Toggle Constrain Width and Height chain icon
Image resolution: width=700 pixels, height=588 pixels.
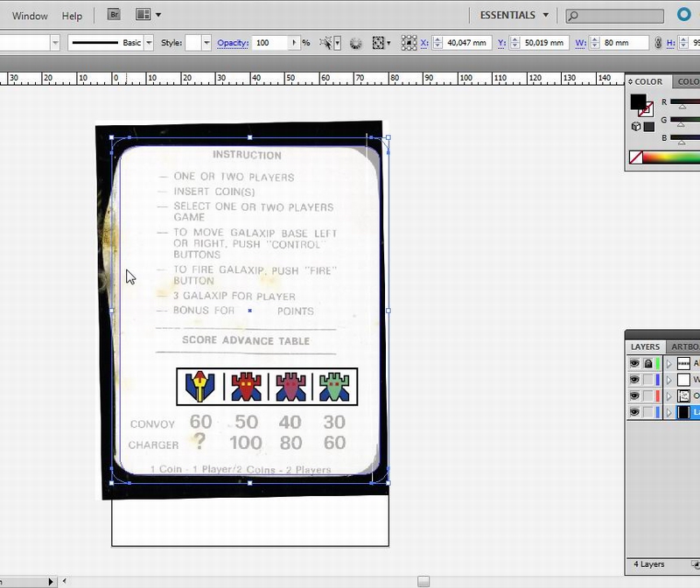(x=658, y=43)
